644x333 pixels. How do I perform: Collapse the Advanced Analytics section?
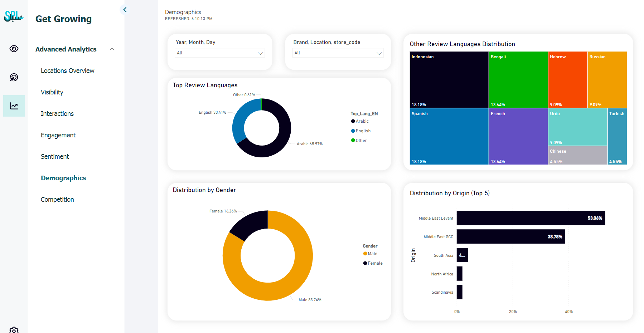tap(112, 49)
